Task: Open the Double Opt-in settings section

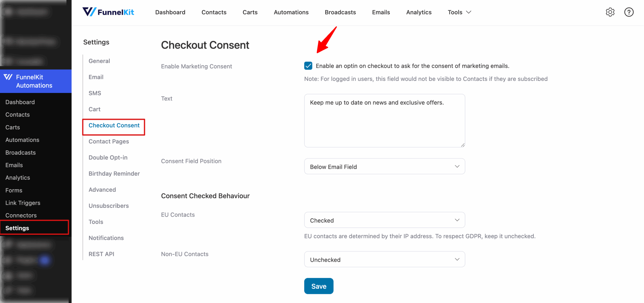Action: click(x=108, y=157)
